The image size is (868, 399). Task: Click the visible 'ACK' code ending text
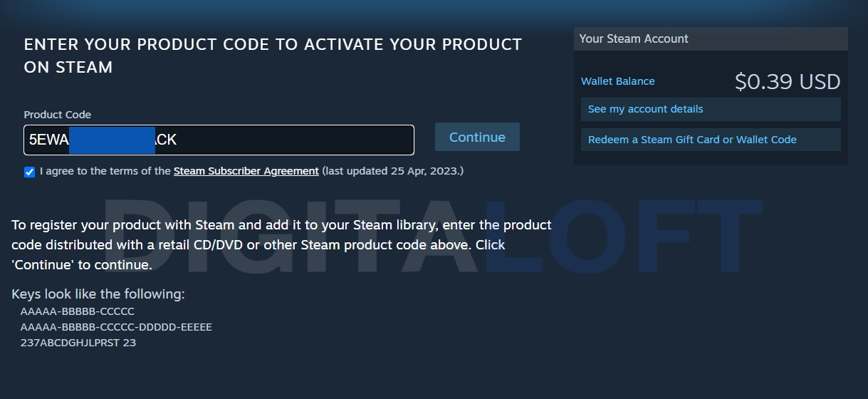coord(166,140)
